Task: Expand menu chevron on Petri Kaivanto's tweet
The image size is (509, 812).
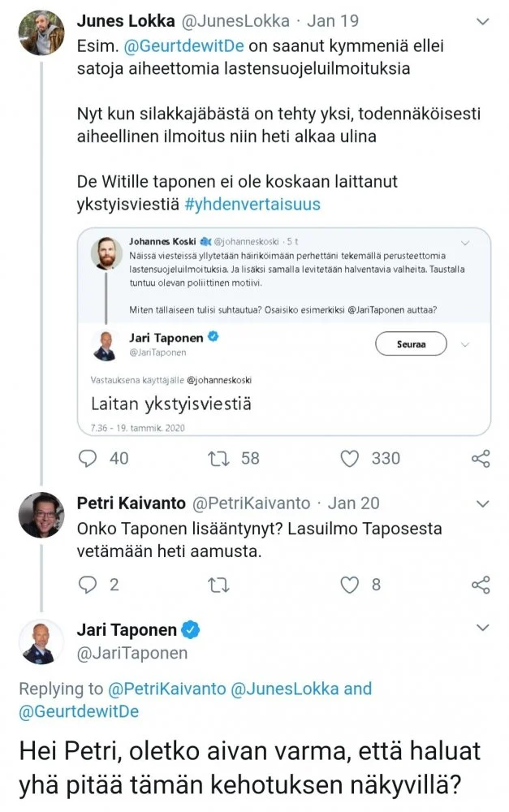Action: pyautogui.click(x=481, y=504)
